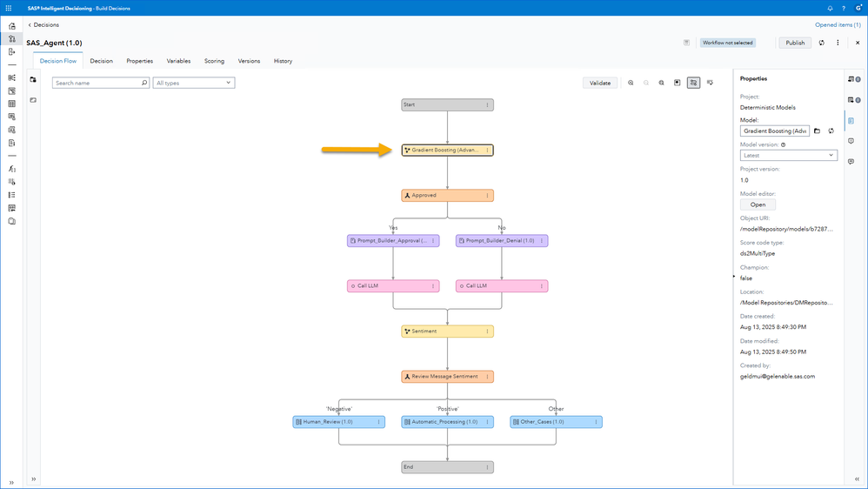Toggle the highlighted diagram layout button
Image resolution: width=868 pixels, height=489 pixels.
(x=694, y=83)
